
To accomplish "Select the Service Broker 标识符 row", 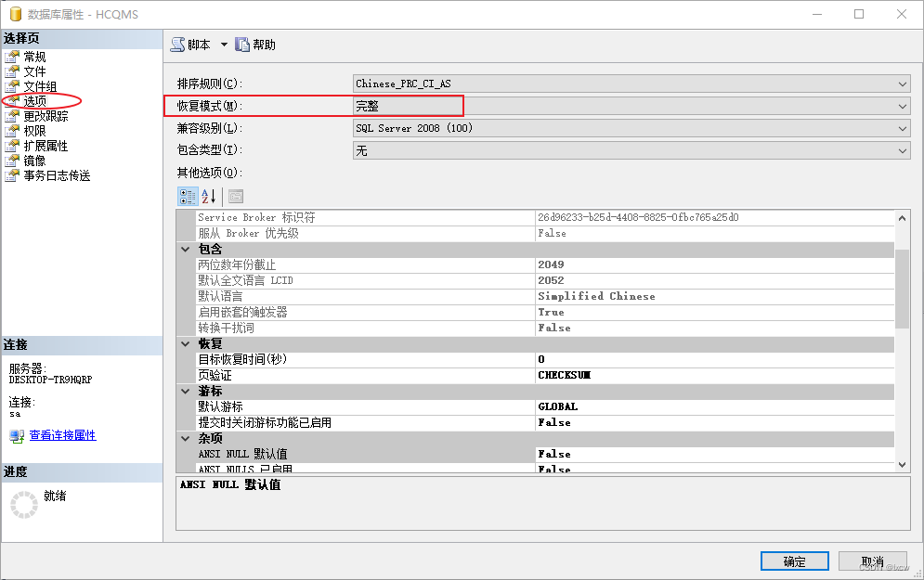I will (545, 217).
